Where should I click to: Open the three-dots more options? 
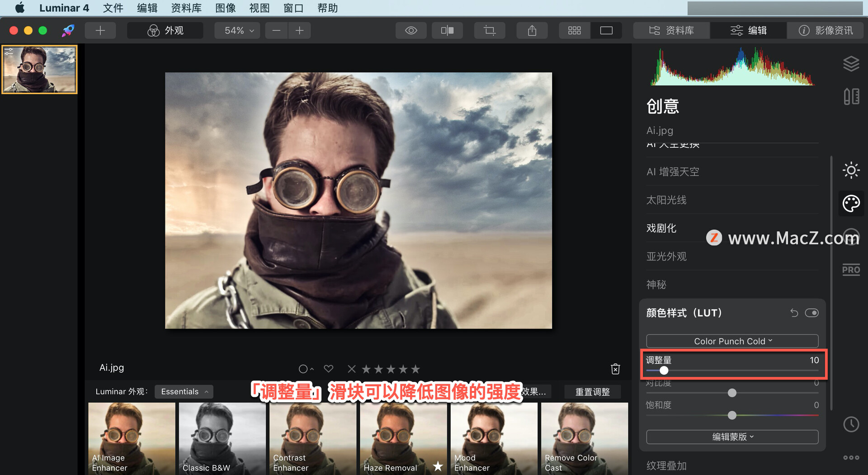(x=851, y=457)
